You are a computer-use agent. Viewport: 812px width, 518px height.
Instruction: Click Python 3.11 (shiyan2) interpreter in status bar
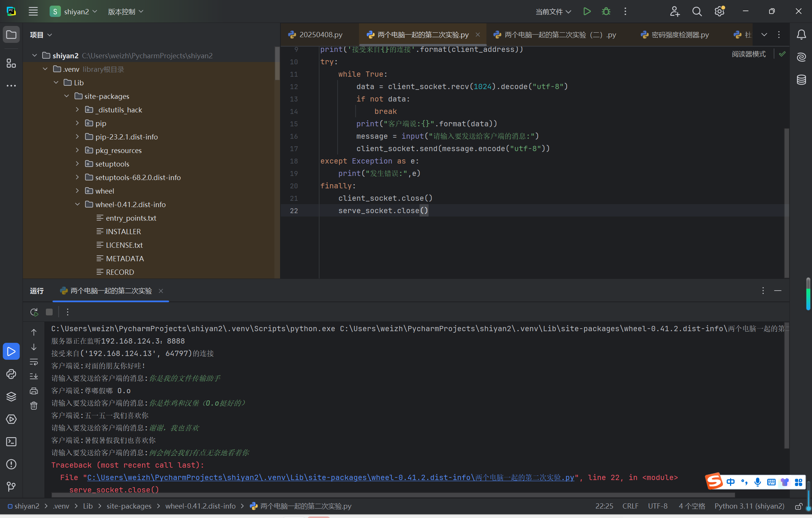pos(749,506)
